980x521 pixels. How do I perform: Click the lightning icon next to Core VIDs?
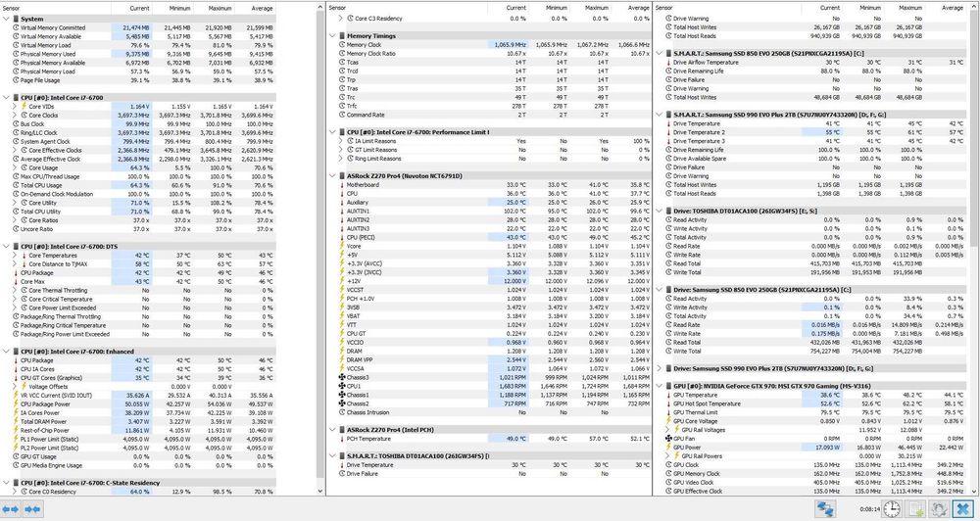point(24,106)
